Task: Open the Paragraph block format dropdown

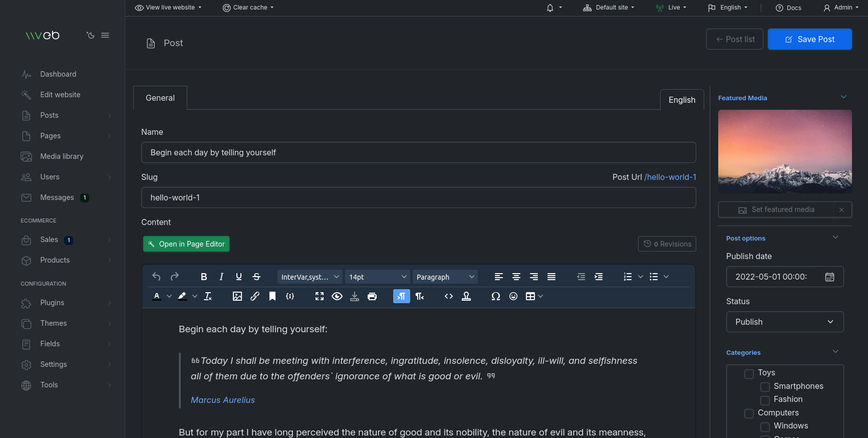Action: coord(445,277)
